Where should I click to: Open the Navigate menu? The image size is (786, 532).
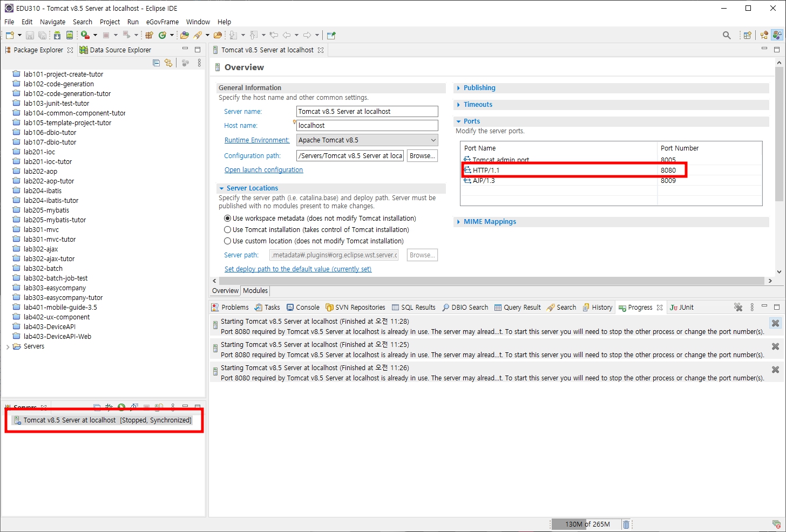(52, 22)
